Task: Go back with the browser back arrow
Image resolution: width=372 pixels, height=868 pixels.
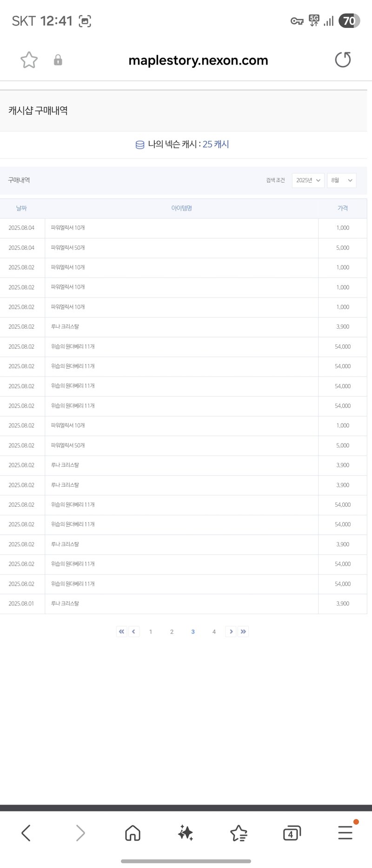Action: [x=26, y=833]
